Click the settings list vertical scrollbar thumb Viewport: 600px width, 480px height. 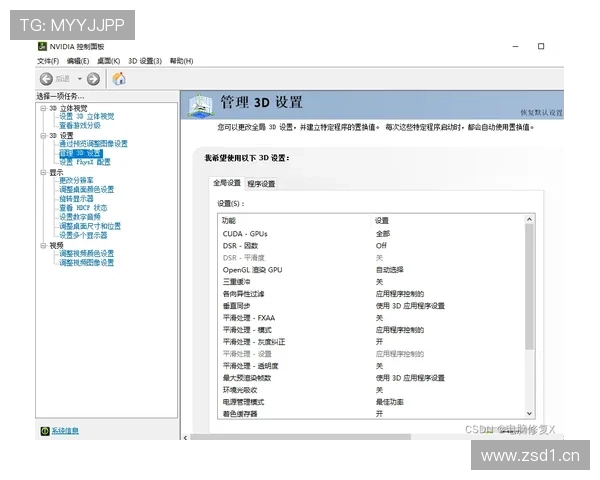(529, 287)
